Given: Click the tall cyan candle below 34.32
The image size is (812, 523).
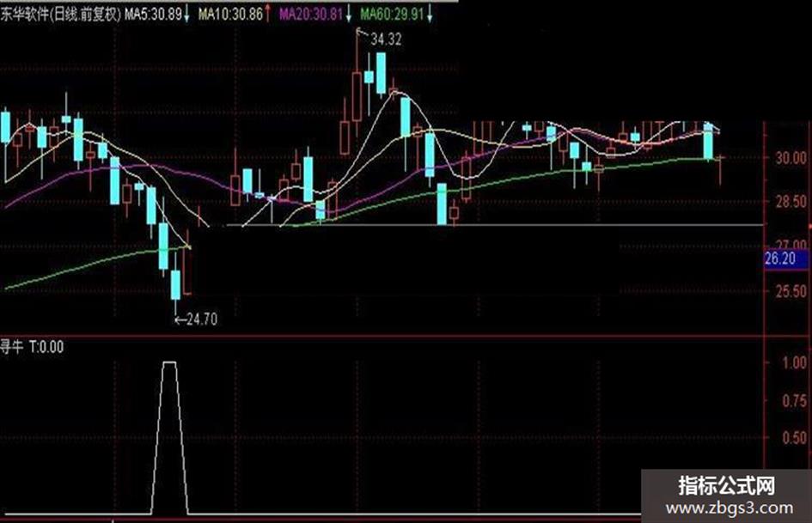Looking at the screenshot, I should click(381, 74).
